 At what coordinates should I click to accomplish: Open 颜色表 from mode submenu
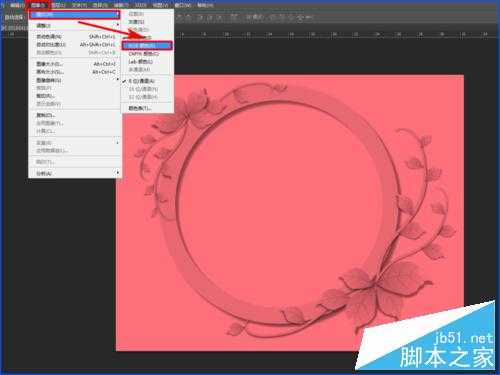point(147,108)
